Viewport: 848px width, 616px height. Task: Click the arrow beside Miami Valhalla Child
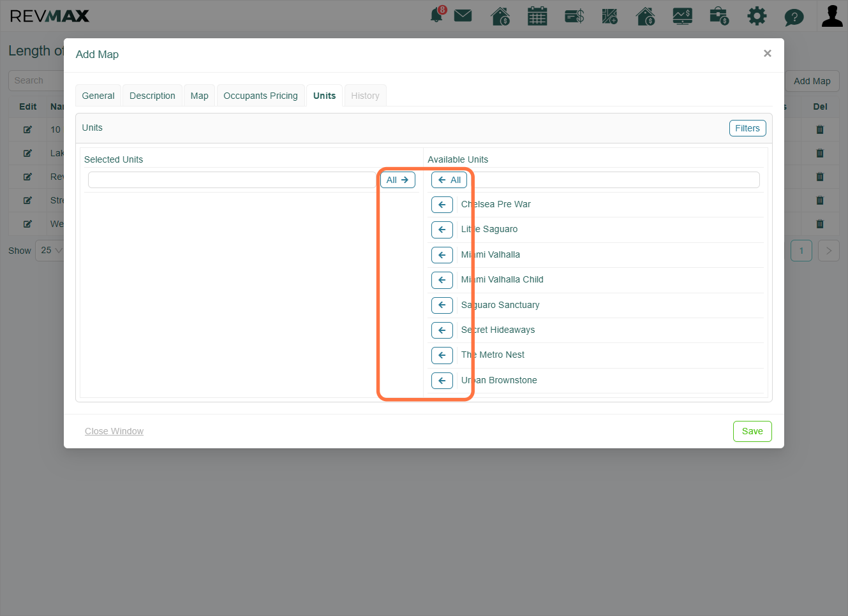(442, 280)
